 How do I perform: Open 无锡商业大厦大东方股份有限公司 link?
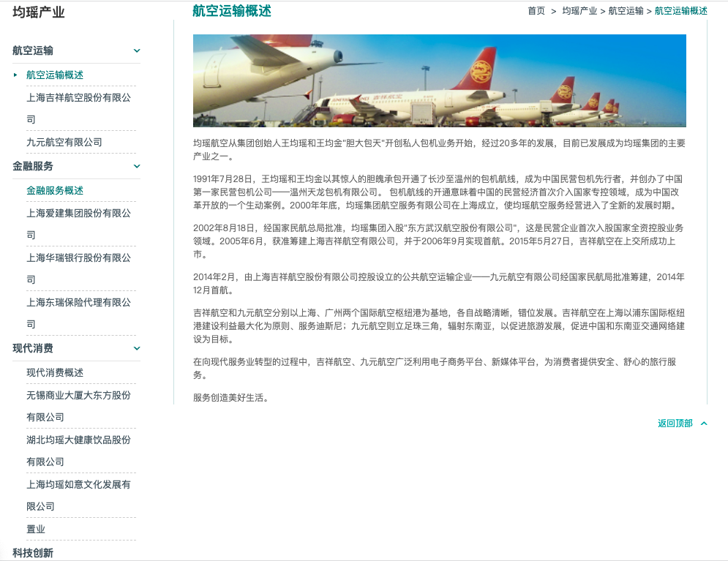click(x=78, y=406)
